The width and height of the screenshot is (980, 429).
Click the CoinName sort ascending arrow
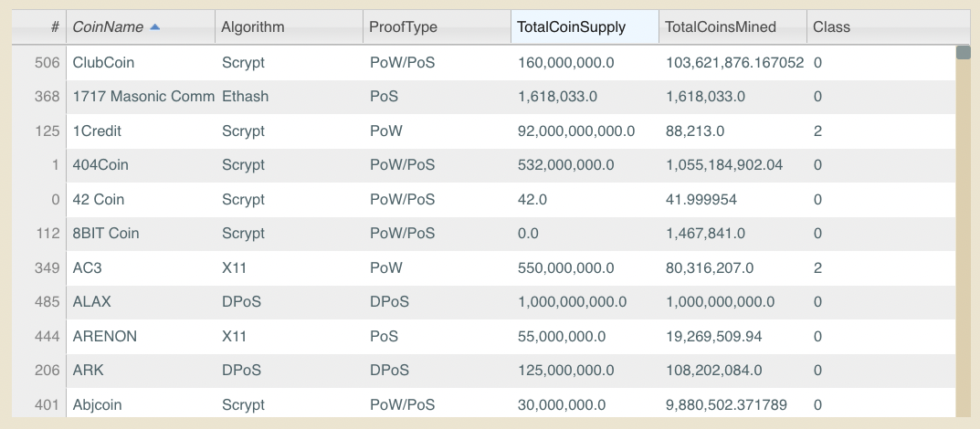(155, 26)
